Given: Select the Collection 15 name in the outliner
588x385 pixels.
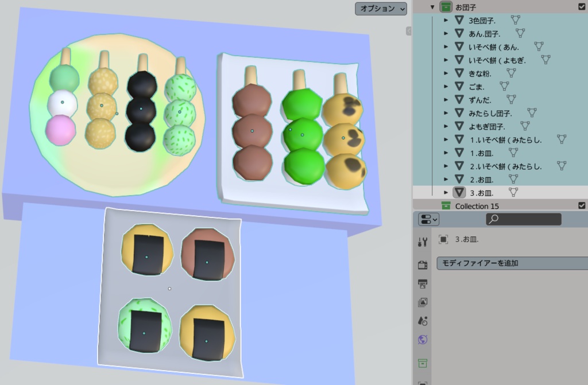Looking at the screenshot, I should tap(477, 206).
